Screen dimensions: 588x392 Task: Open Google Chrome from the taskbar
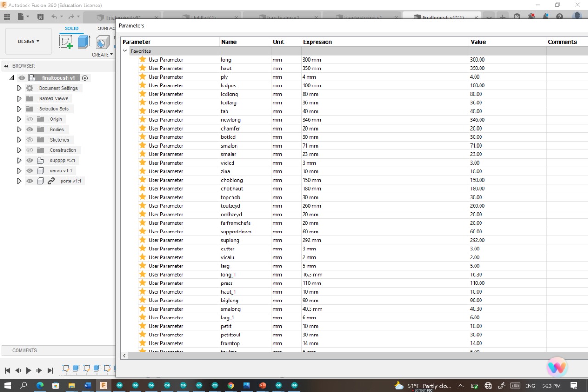click(x=231, y=386)
